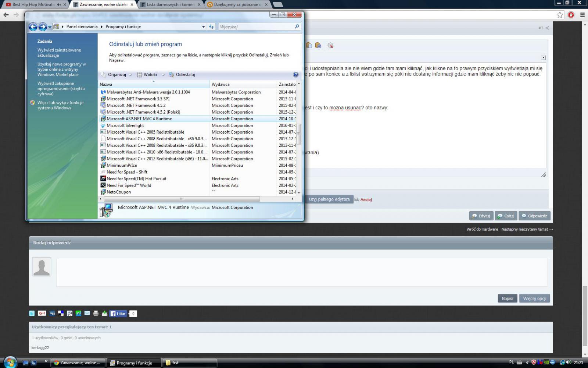
Task: Go forward in Programy i funkcje window
Action: click(43, 27)
